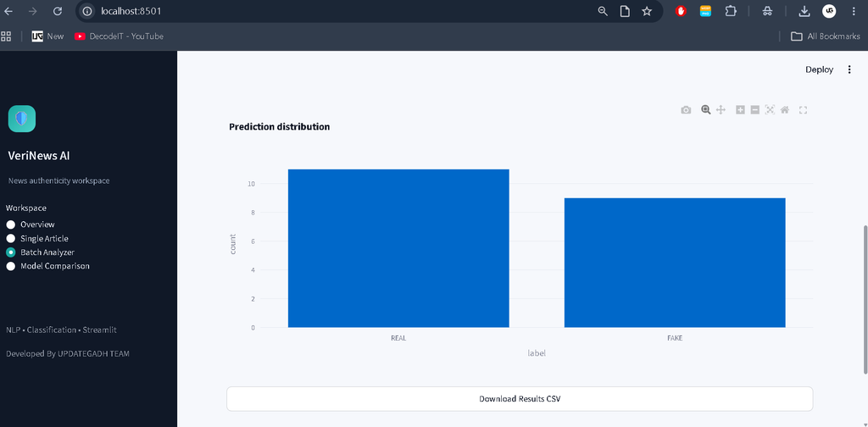Open the browser Extensions puzzle menu
Viewport: 868px width, 427px height.
[731, 11]
